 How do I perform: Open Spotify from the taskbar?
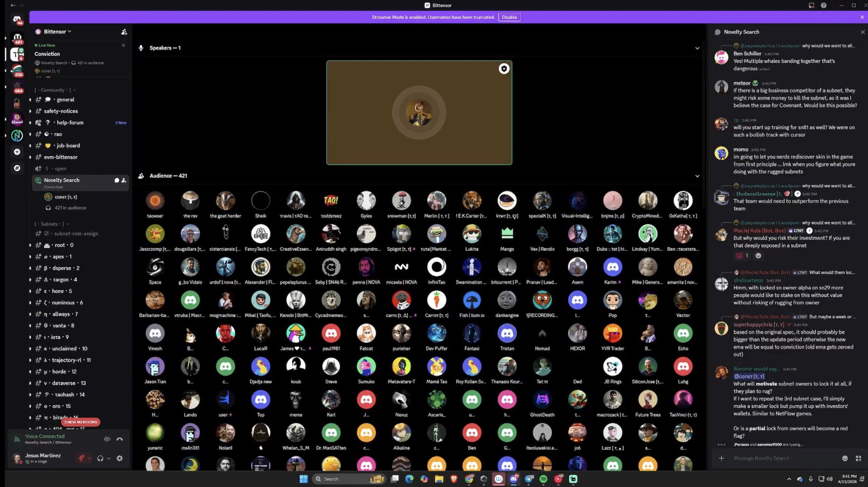tap(543, 479)
